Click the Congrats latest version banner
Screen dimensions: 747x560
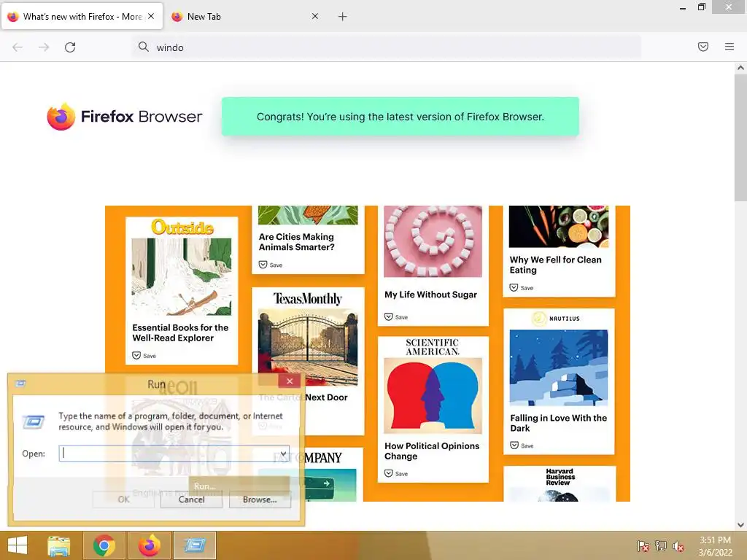[400, 117]
